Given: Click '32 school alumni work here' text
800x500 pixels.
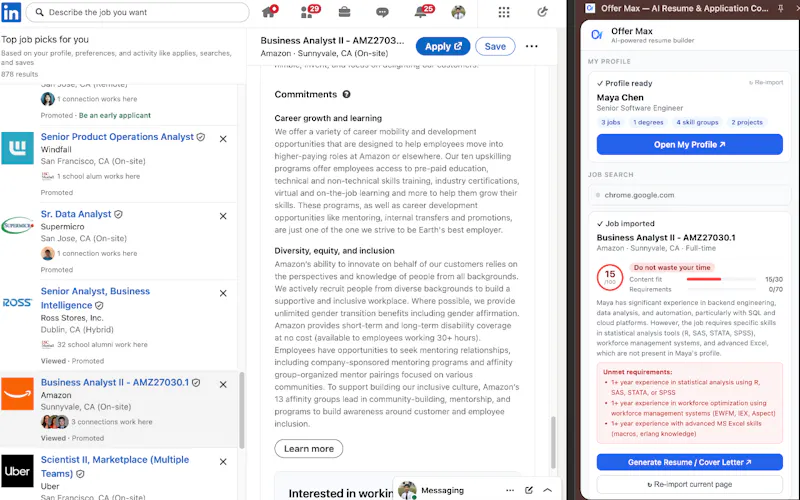Looking at the screenshot, I should pos(102,345).
